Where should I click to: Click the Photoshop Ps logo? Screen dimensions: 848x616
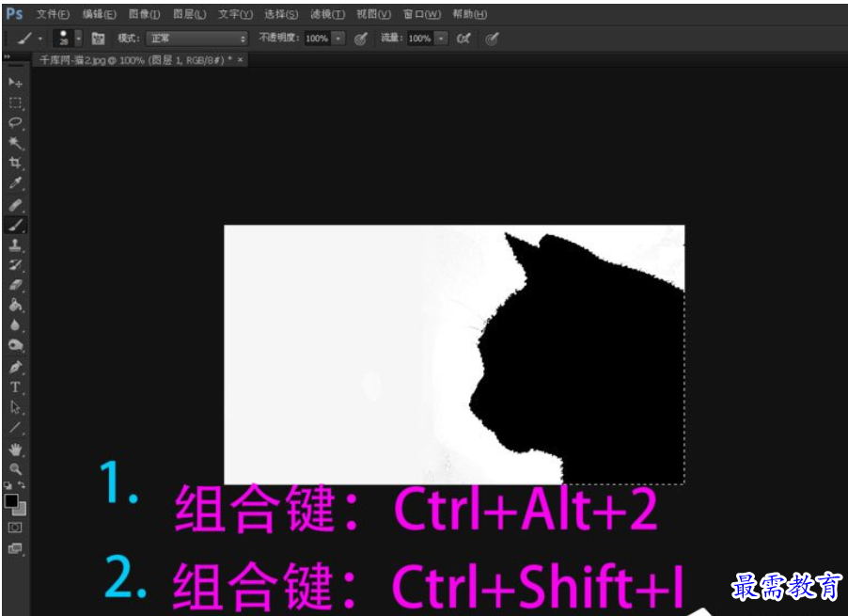[15, 14]
